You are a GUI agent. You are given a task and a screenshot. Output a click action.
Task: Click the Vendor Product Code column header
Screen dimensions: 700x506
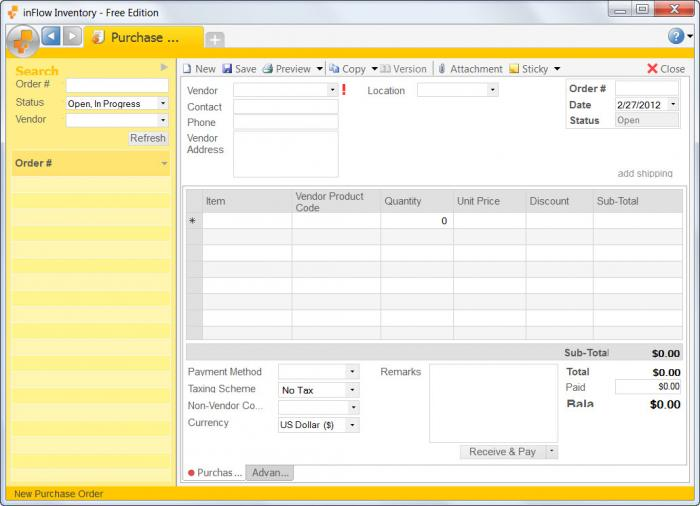[x=336, y=201]
